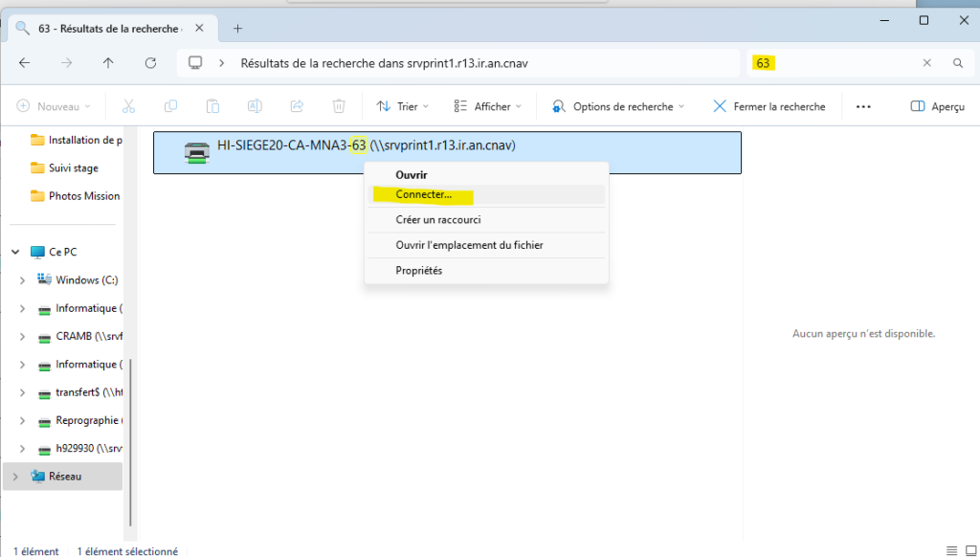Choose Connecter... in the context menu
Image resolution: width=980 pixels, height=557 pixels.
[x=423, y=194]
